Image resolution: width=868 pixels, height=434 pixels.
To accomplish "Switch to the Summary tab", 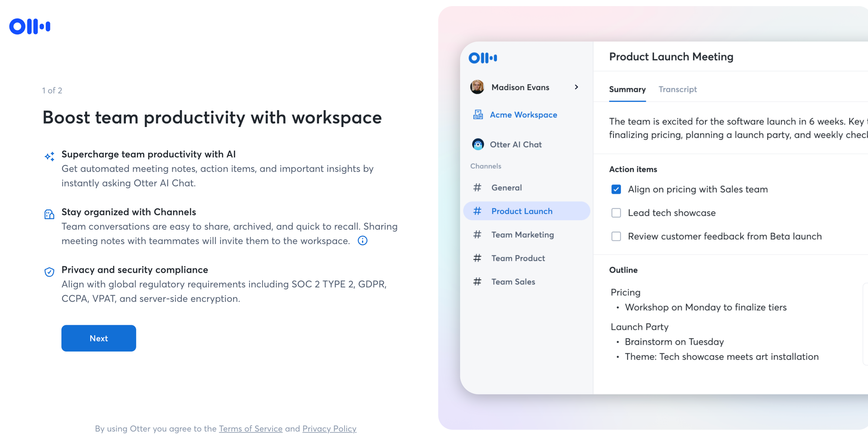I will [x=627, y=89].
